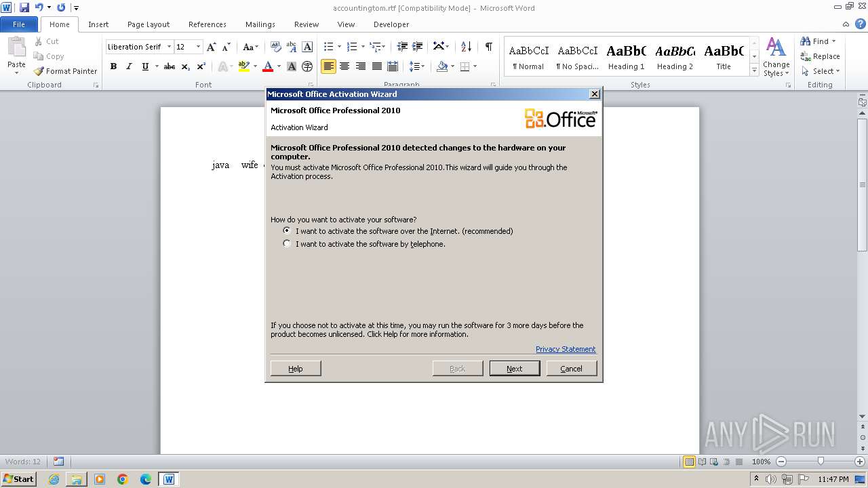Viewport: 868px width, 488px height.
Task: Open the File tab
Action: click(x=19, y=24)
